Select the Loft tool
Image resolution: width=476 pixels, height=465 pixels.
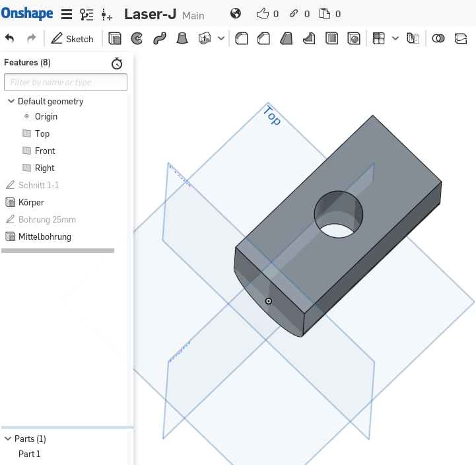182,39
